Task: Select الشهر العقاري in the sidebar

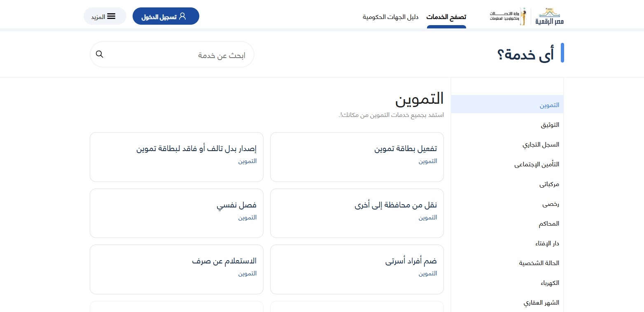Action: click(507, 303)
